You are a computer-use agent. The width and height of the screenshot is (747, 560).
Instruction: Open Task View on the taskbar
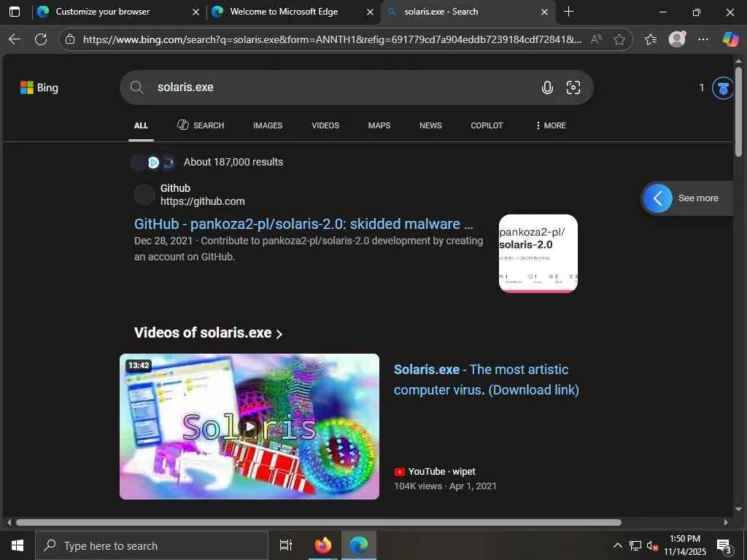click(286, 545)
